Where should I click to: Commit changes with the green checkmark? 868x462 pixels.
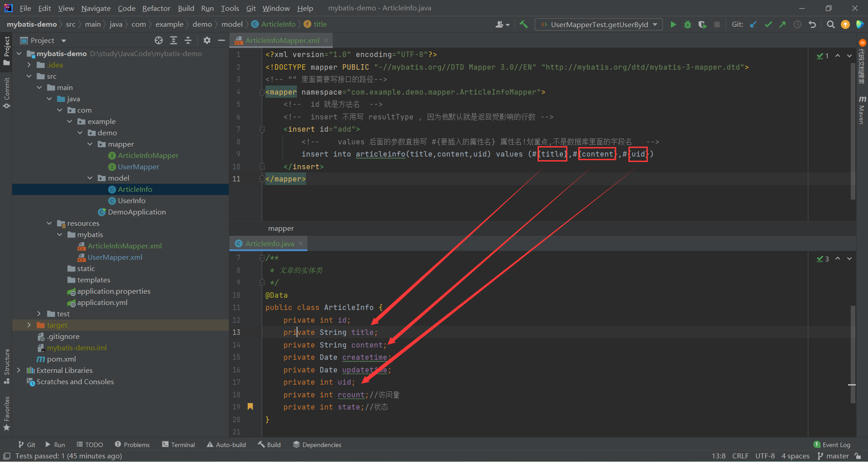[x=768, y=24]
